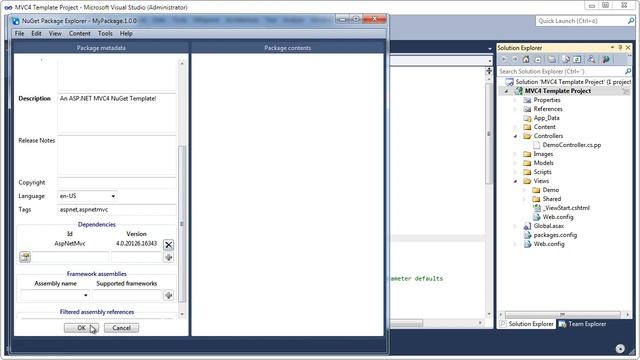640x360 pixels.
Task: Open the Edit menu in NuGet Package Explorer
Action: (x=36, y=33)
